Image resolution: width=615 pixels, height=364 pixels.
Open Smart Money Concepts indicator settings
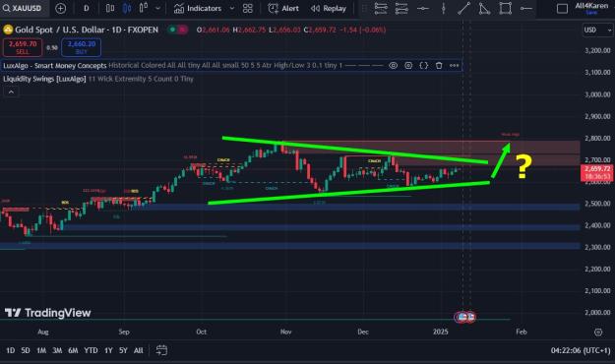click(408, 66)
